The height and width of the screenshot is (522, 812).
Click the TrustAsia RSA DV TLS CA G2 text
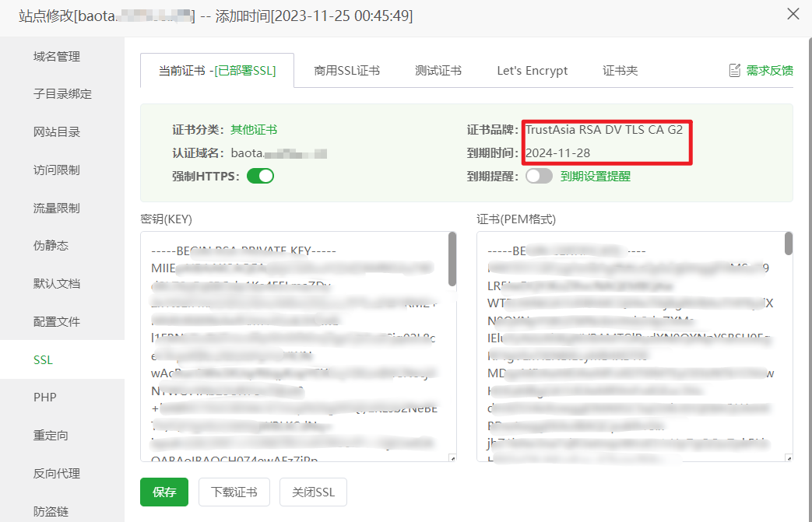pos(604,130)
